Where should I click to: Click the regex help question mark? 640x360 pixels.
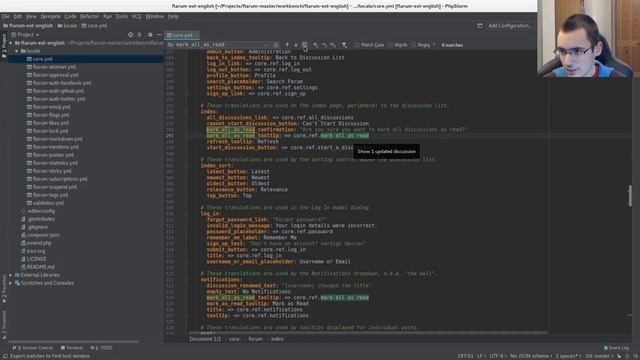coord(434,45)
